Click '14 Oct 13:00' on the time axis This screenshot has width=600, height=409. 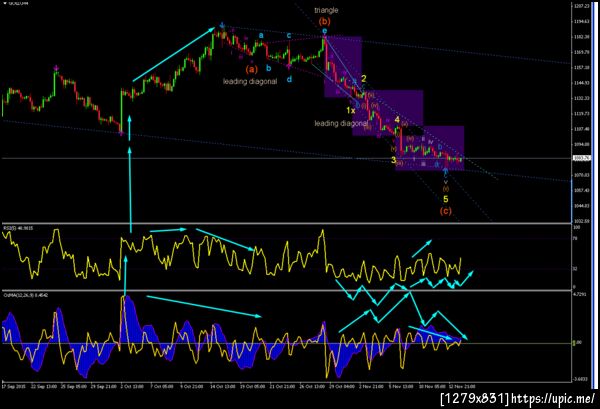pyautogui.click(x=222, y=386)
